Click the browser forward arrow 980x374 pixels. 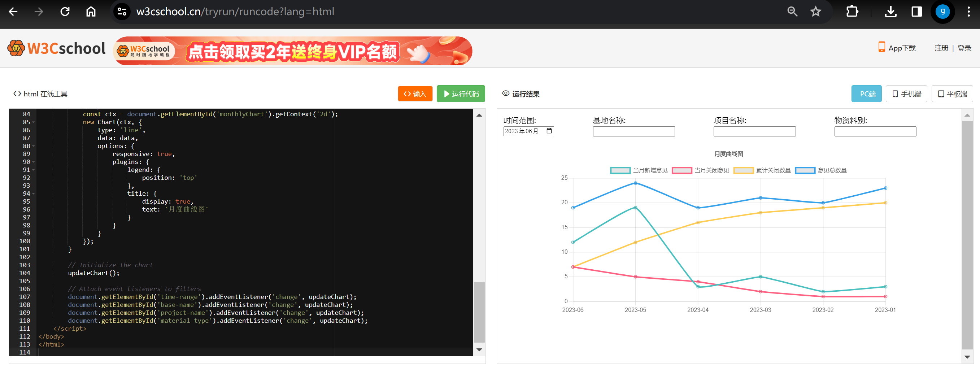pos(39,12)
